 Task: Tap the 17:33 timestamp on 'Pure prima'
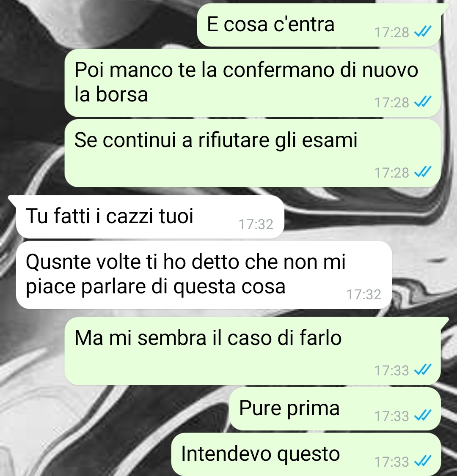coord(392,416)
